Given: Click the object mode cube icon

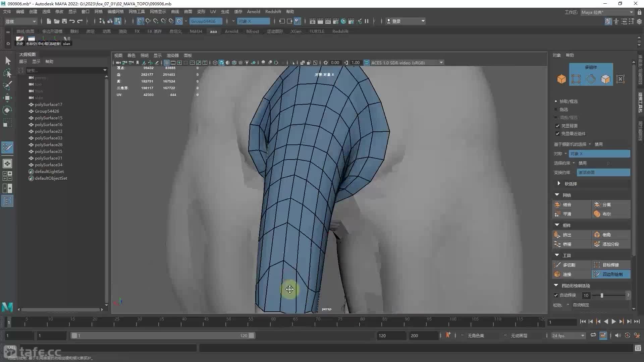Looking at the screenshot, I should (x=561, y=79).
